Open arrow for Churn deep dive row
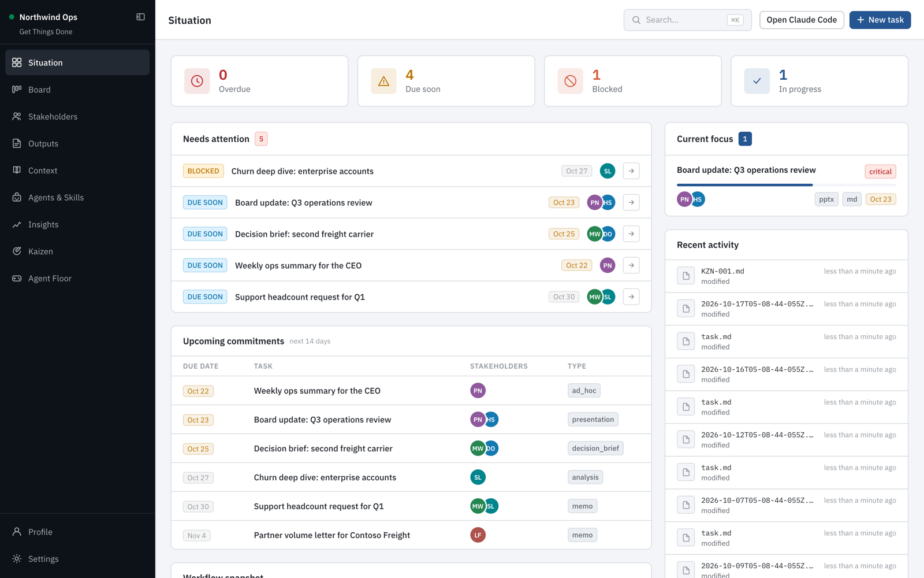Viewport: 924px width, 578px height. (x=631, y=171)
